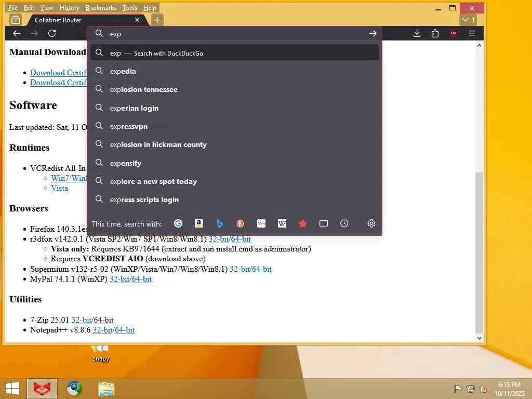
Task: Go back to previous page
Action: tap(17, 33)
